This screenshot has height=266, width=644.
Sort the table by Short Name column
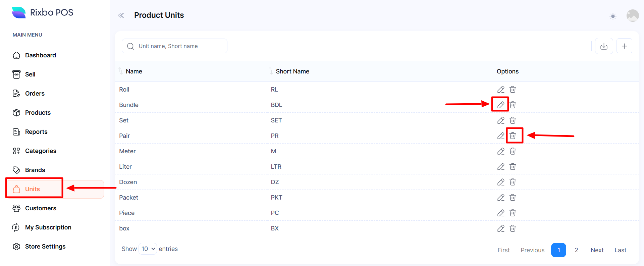[292, 71]
